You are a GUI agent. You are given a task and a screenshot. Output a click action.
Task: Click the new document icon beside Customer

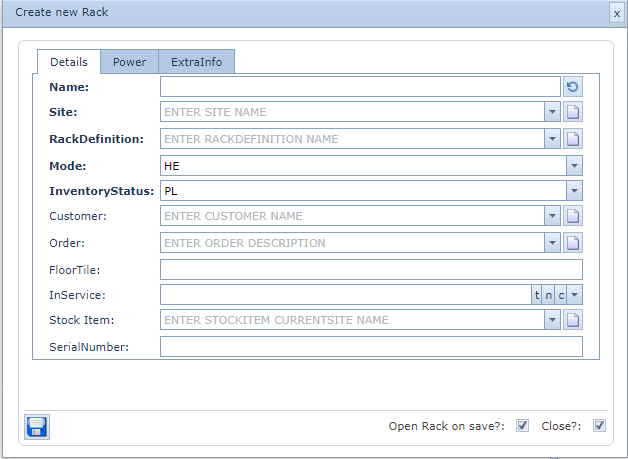(x=573, y=216)
